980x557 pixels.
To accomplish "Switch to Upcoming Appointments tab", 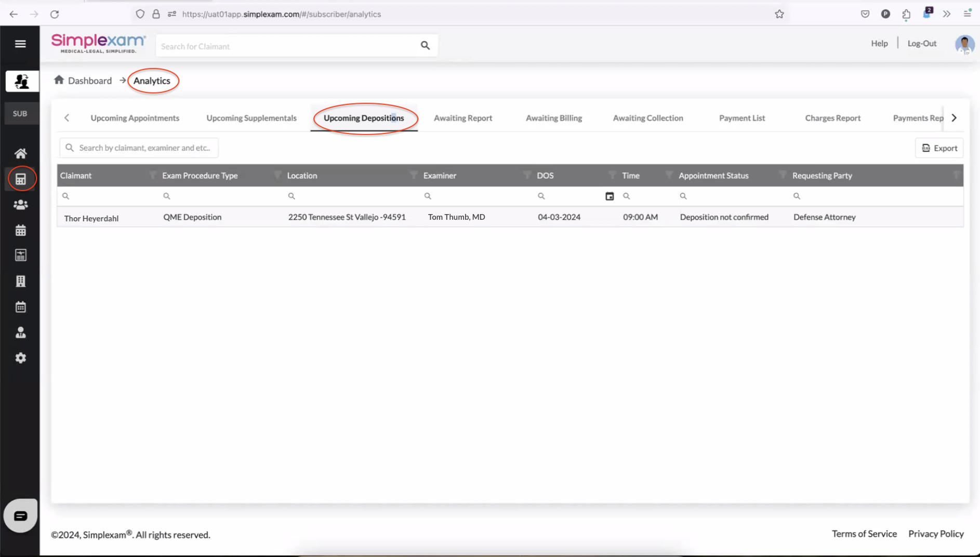I will point(135,118).
